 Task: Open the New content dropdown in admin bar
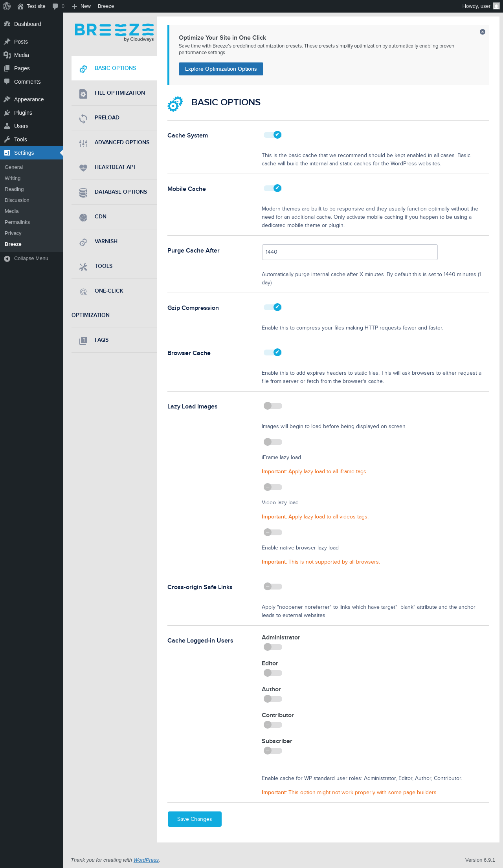[x=82, y=6]
